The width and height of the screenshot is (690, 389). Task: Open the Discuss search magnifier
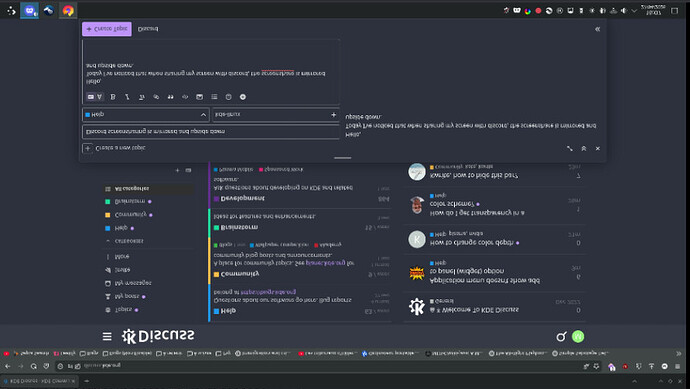pyautogui.click(x=561, y=337)
